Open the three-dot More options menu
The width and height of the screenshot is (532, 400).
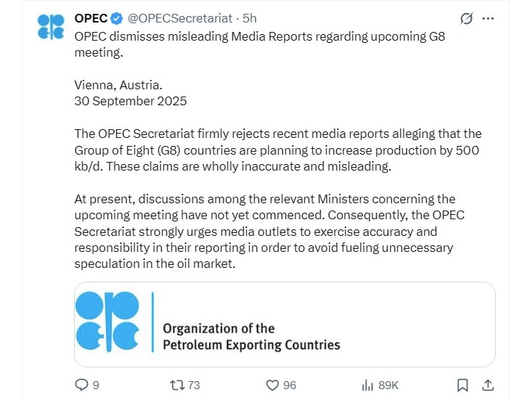(x=488, y=18)
